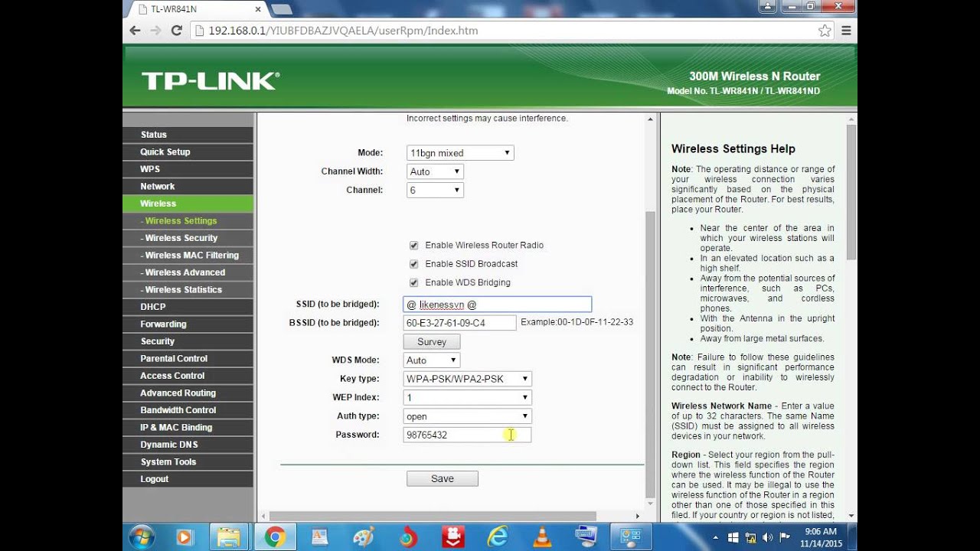Open the Channel dropdown showing 6
Image resolution: width=980 pixels, height=551 pixels.
435,190
